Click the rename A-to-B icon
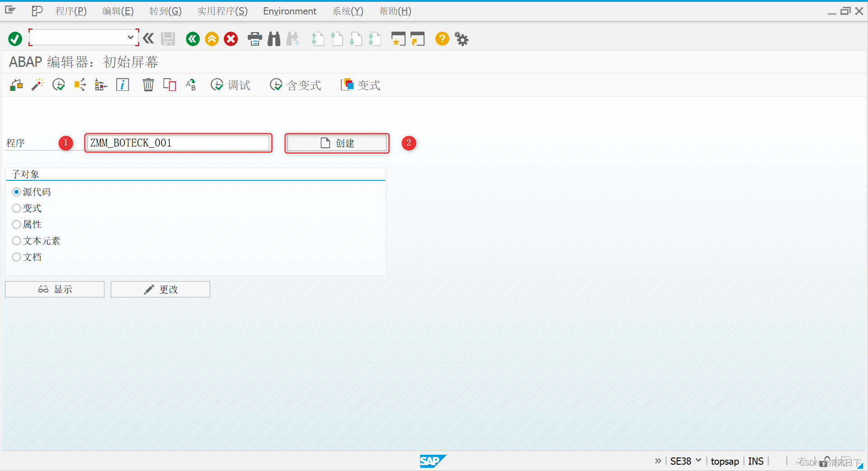This screenshot has height=471, width=868. coord(190,85)
